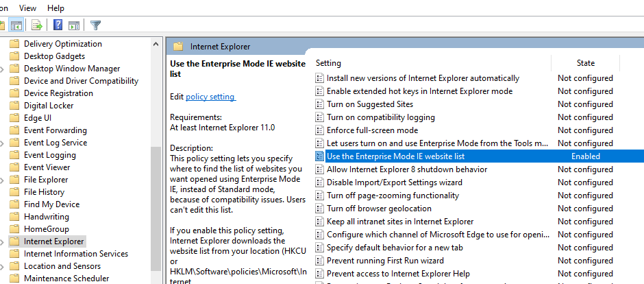Click the folder icon in the Internet Explorer header bar
The image size is (644, 284).
tap(178, 47)
